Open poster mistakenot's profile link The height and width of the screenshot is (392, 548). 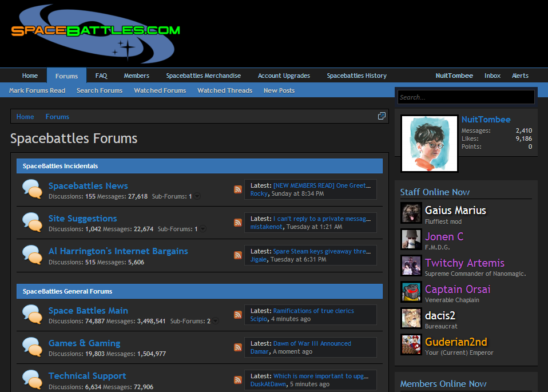pos(267,227)
